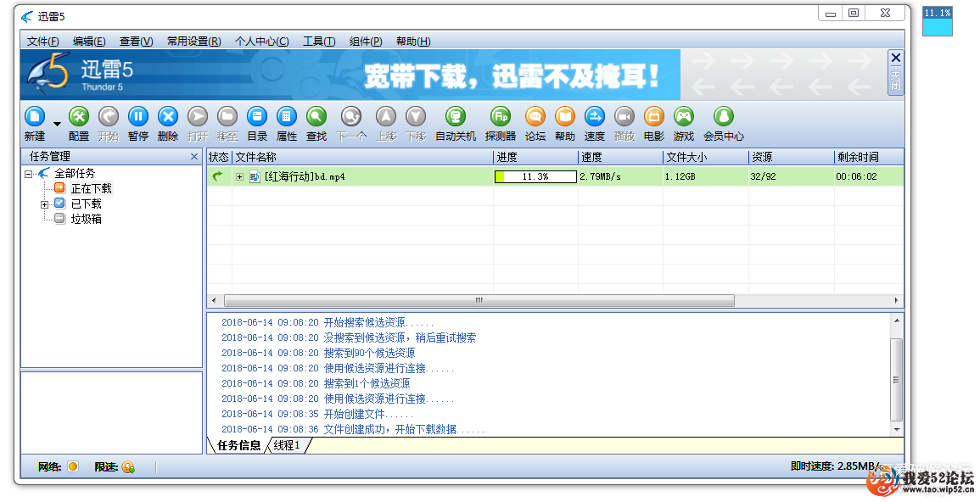980x502 pixels.
Task: Select 全部任务 root item
Action: [75, 174]
